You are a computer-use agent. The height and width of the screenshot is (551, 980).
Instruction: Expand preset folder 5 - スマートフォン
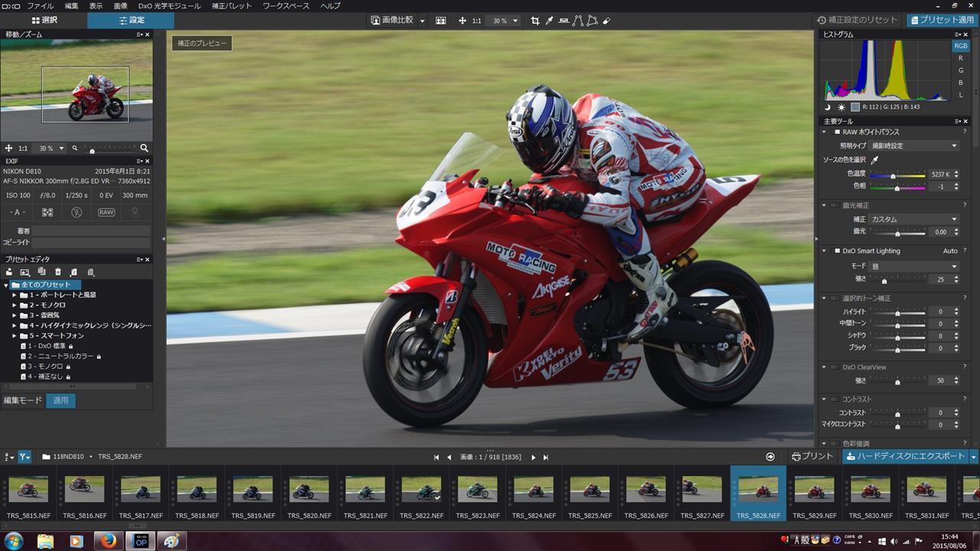pyautogui.click(x=15, y=335)
